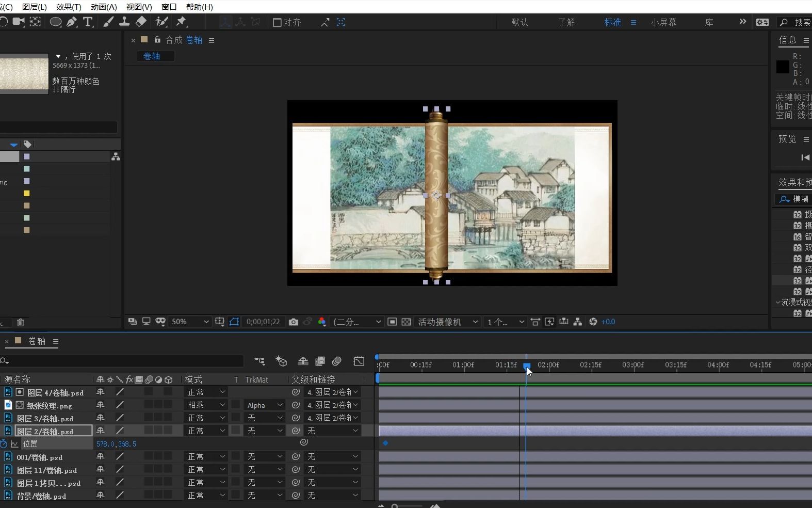The width and height of the screenshot is (812, 508).
Task: Expand the workspace overflow chevrons
Action: coord(743,22)
